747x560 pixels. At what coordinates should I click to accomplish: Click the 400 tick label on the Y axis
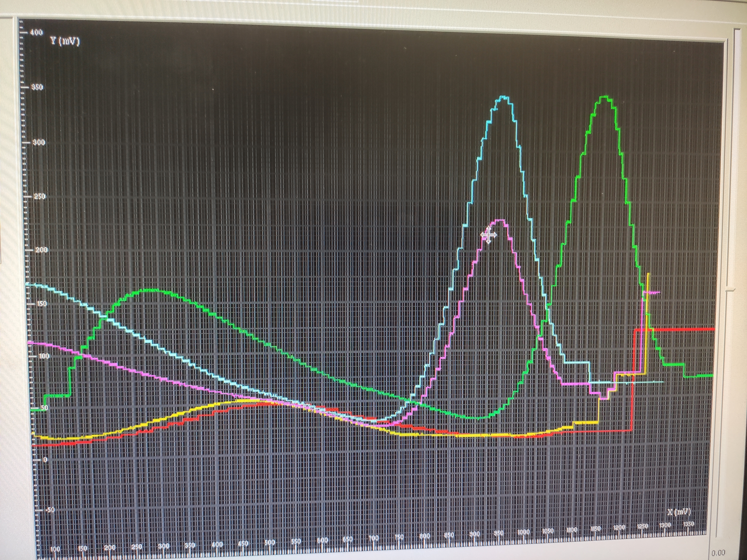tap(36, 32)
